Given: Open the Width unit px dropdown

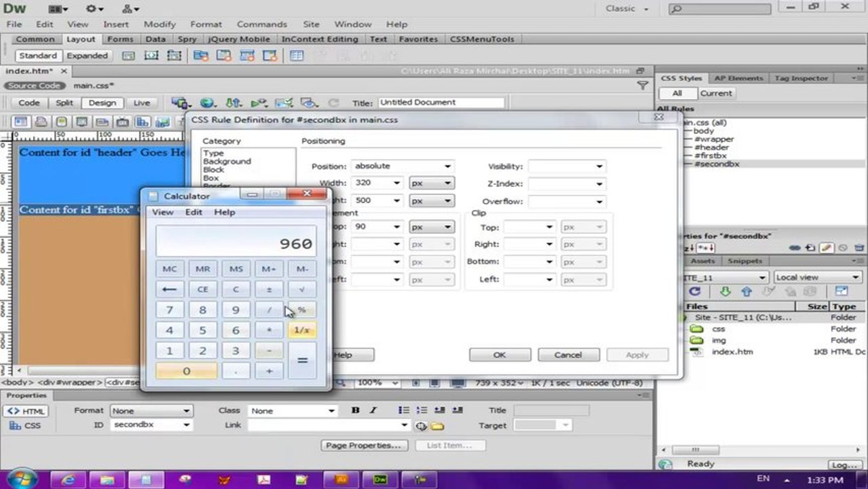Looking at the screenshot, I should [432, 183].
